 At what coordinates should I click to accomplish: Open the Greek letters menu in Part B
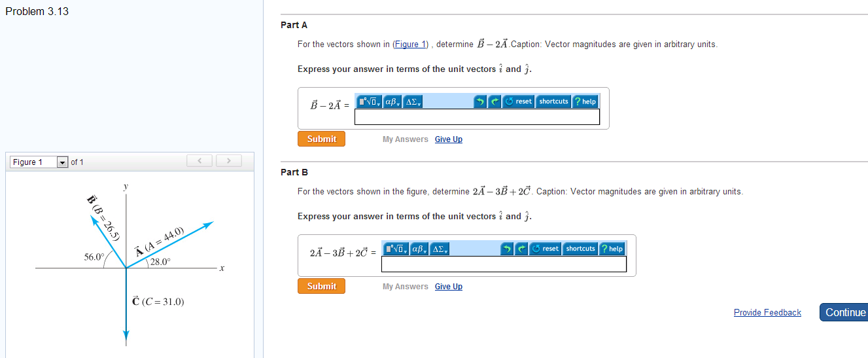[x=419, y=249]
